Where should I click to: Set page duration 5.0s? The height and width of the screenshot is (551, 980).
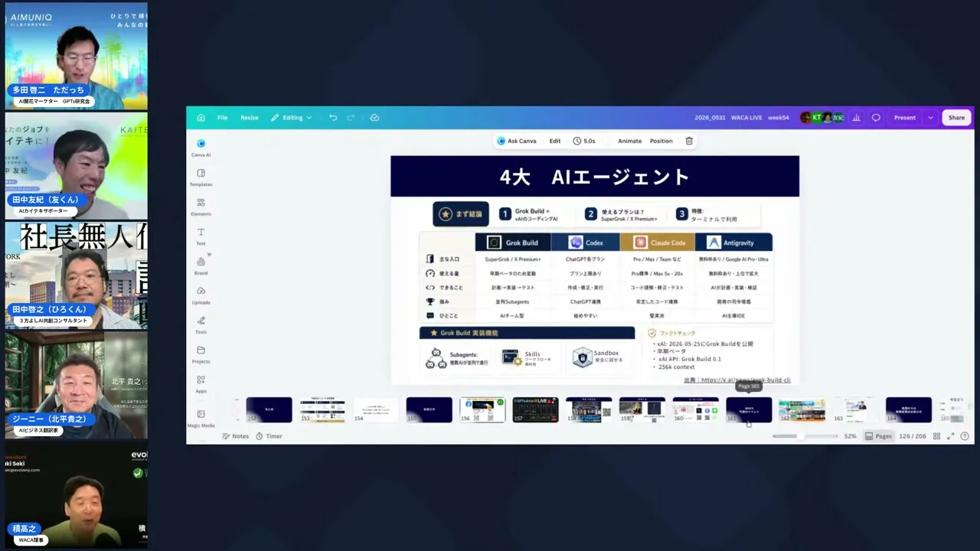[x=584, y=141]
